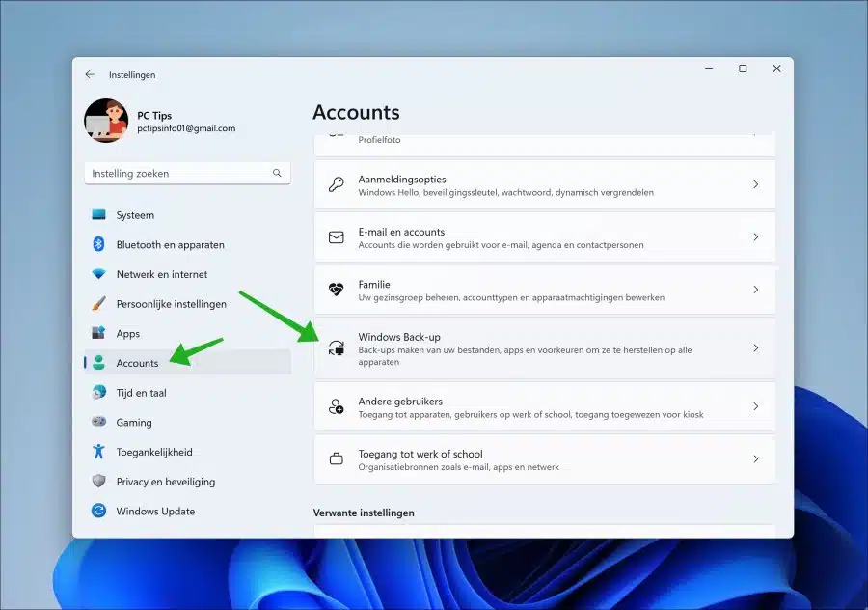Click the Accounts person icon
The width and height of the screenshot is (868, 610).
click(98, 363)
